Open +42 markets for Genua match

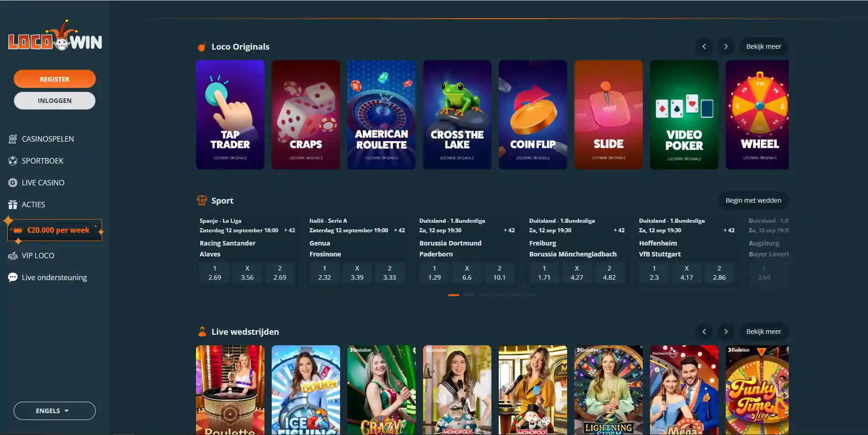coord(399,230)
